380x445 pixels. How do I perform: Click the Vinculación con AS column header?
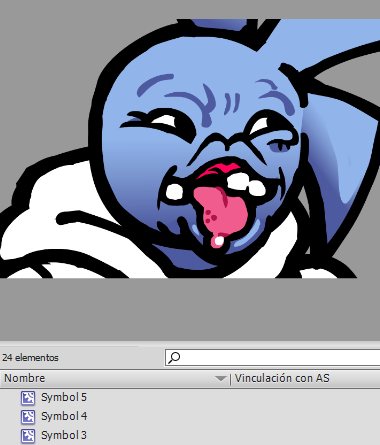pyautogui.click(x=282, y=378)
